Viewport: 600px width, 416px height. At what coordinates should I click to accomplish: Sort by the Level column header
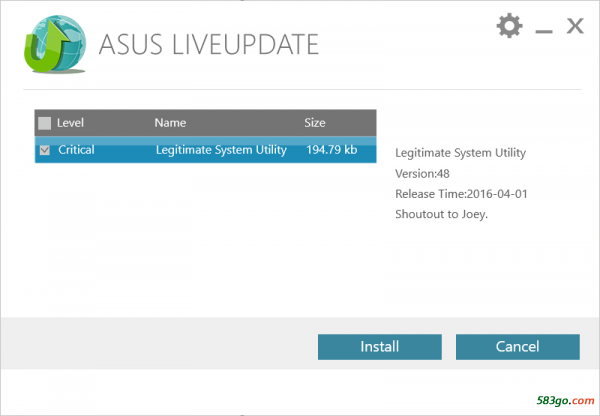click(71, 123)
